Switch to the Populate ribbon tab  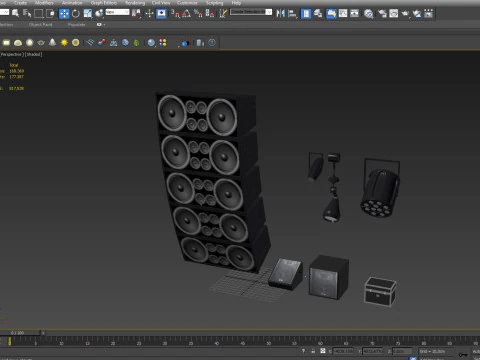coord(76,24)
